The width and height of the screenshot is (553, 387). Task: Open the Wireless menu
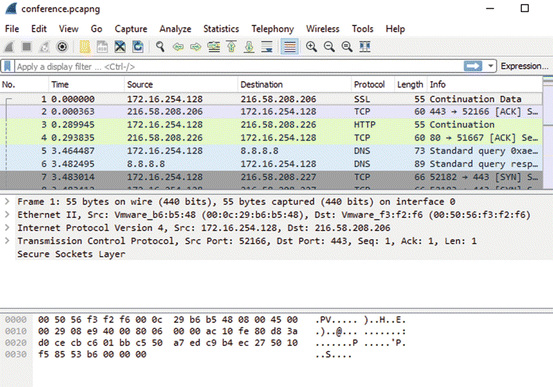(x=323, y=29)
